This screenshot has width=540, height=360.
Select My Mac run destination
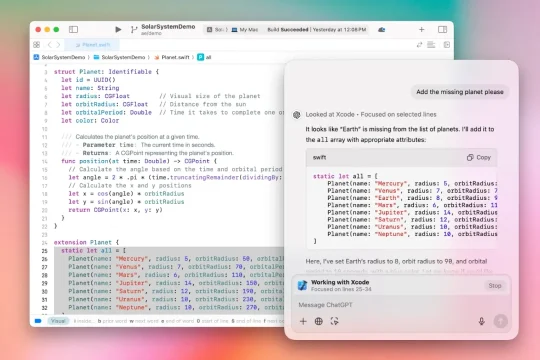click(245, 30)
